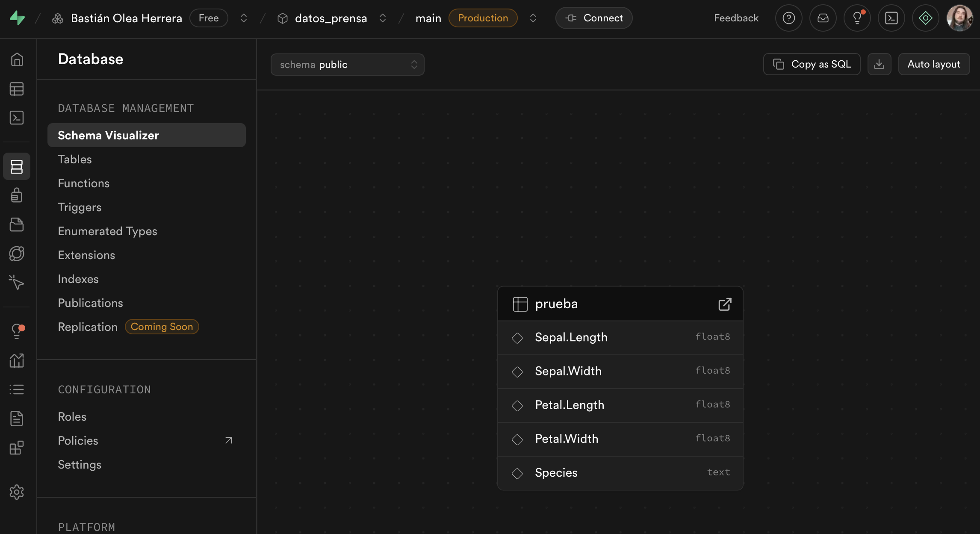Click the download schema icon button
The height and width of the screenshot is (534, 980).
(879, 64)
